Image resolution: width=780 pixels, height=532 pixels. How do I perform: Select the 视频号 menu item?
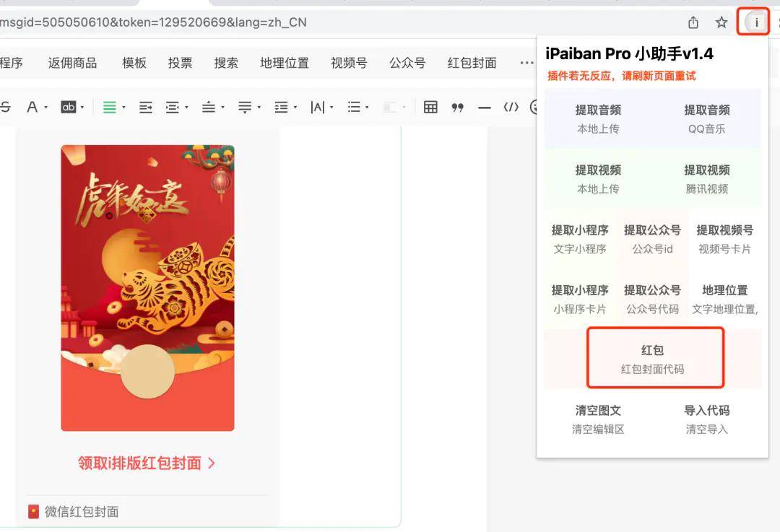tap(349, 63)
